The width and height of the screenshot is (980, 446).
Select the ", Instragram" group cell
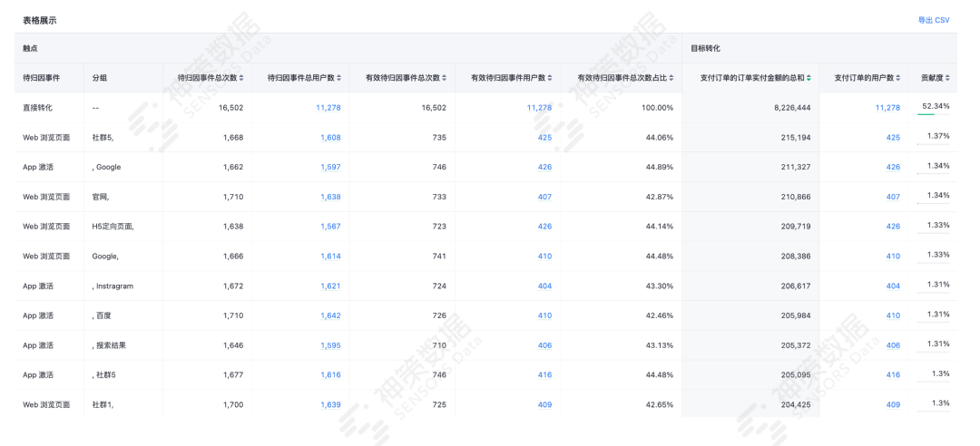tap(123, 286)
